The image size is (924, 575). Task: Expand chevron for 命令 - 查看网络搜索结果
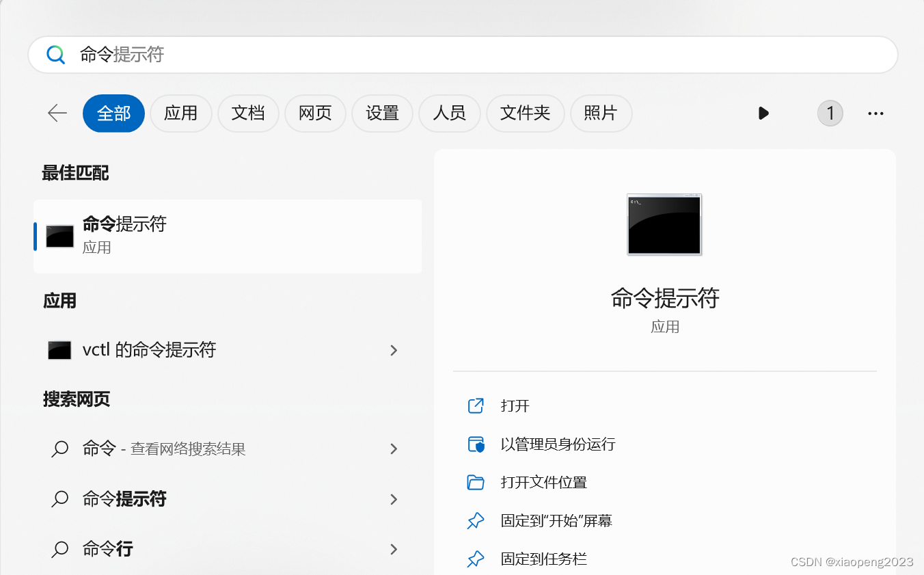point(394,449)
